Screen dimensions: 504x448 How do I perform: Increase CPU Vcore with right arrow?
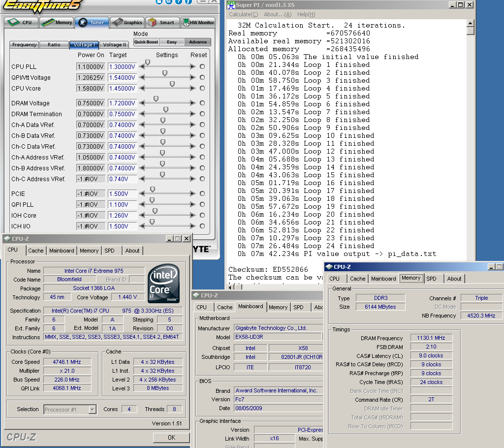click(193, 88)
